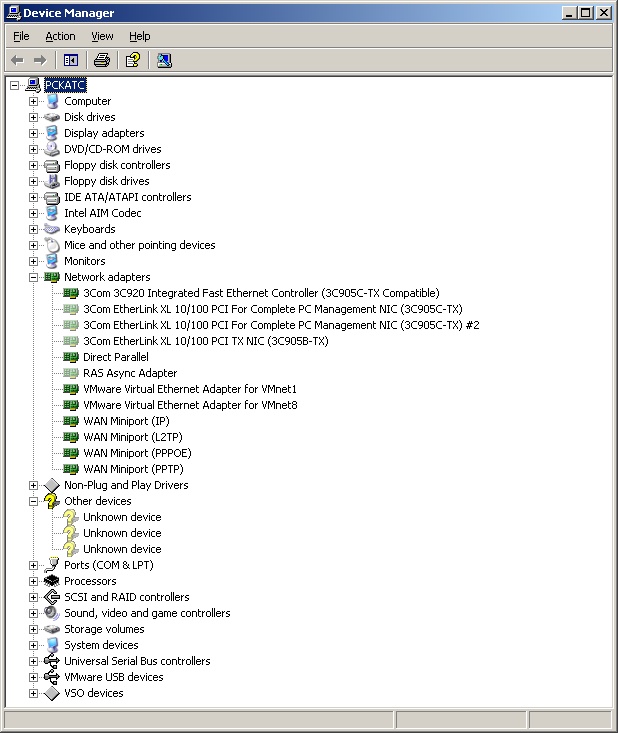Click the DVD/CD-ROM drives disc icon
The height and width of the screenshot is (733, 618).
tap(52, 149)
